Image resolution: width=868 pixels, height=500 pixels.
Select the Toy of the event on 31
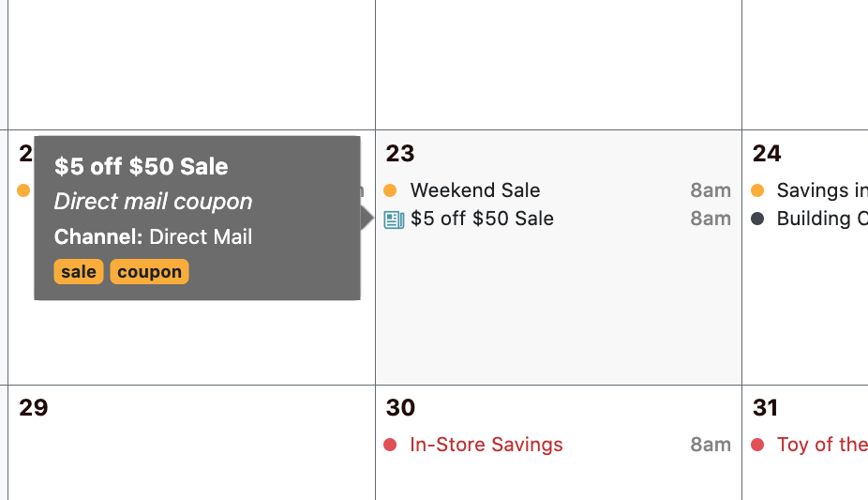click(x=822, y=445)
